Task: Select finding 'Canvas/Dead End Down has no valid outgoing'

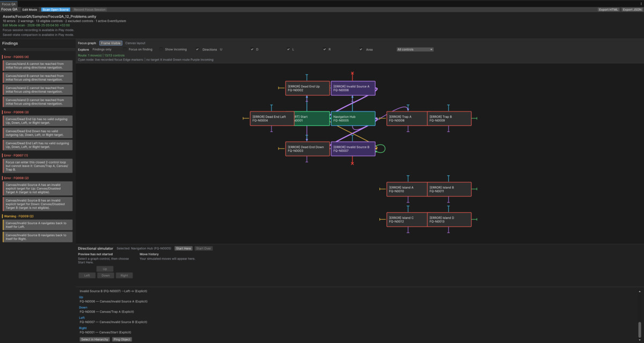Action: tap(38, 132)
